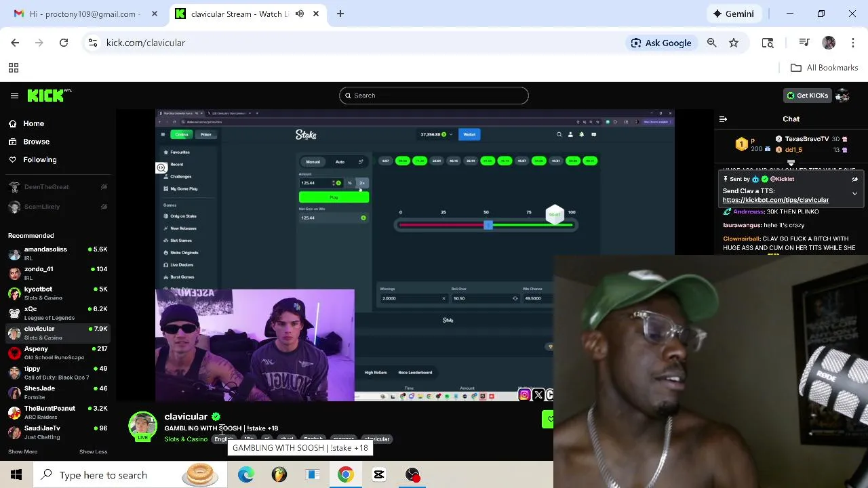Open CapCut from the taskbar

coord(379,475)
